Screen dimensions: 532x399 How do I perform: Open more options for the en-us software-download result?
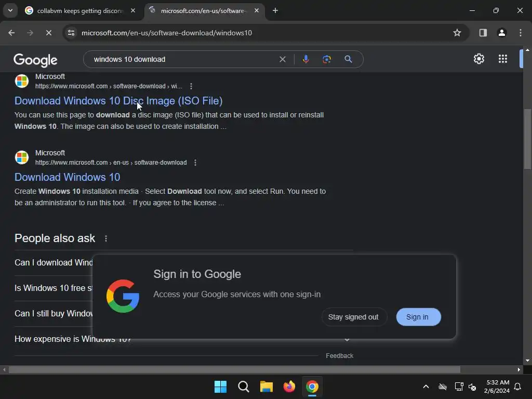(x=195, y=163)
